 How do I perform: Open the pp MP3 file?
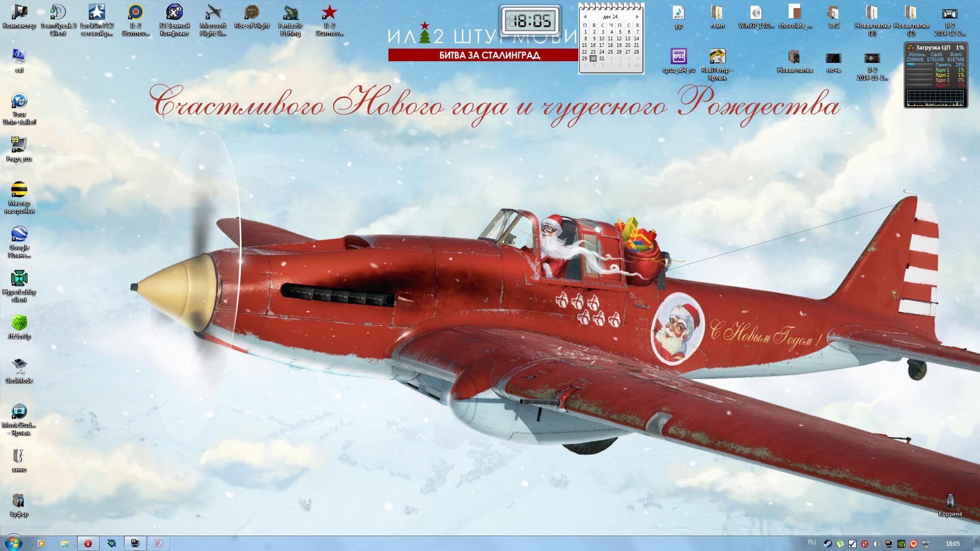pos(678,16)
